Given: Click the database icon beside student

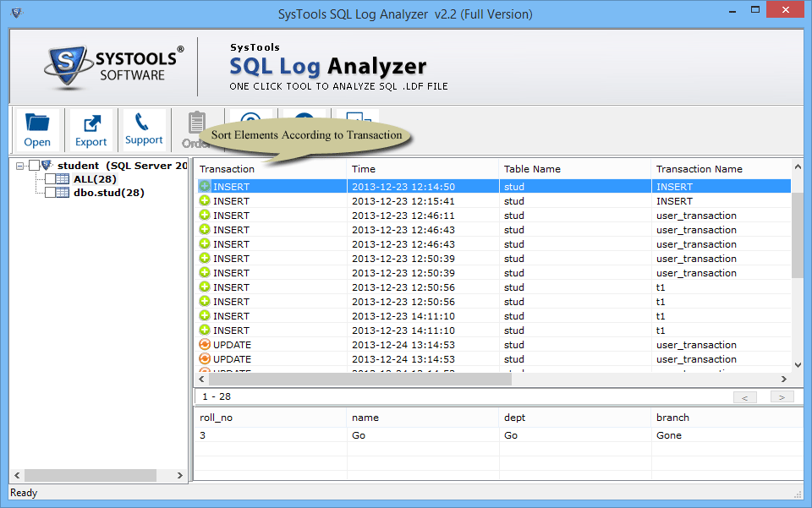Looking at the screenshot, I should 47,165.
